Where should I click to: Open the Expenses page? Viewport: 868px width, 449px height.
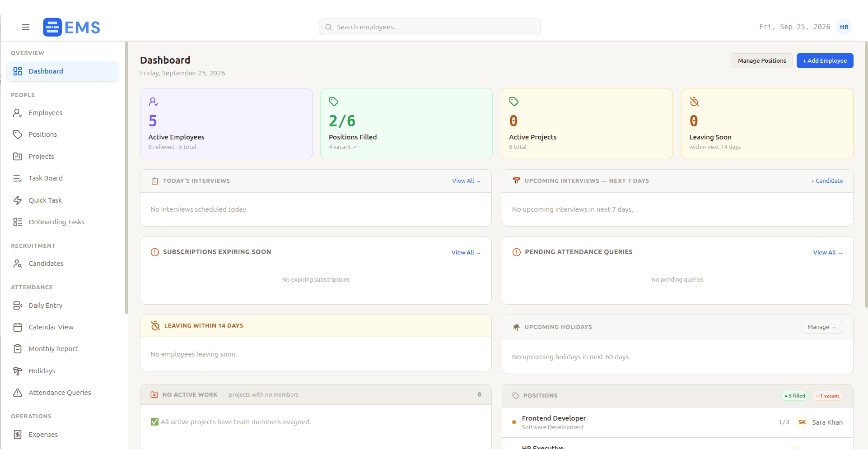(x=63, y=435)
